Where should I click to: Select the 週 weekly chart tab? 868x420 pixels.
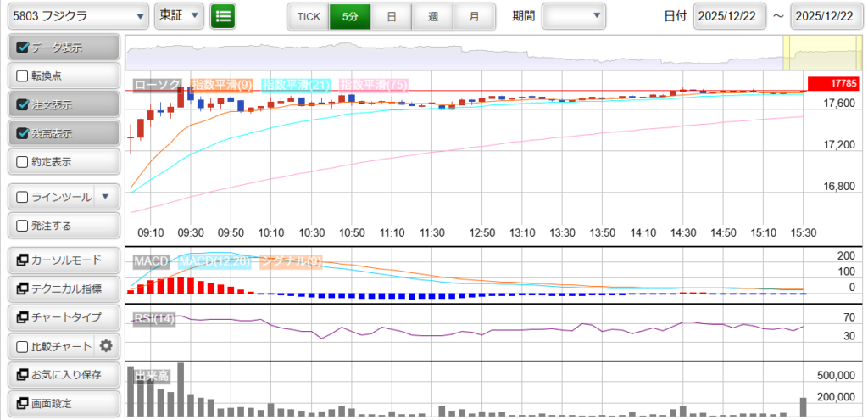tap(432, 16)
